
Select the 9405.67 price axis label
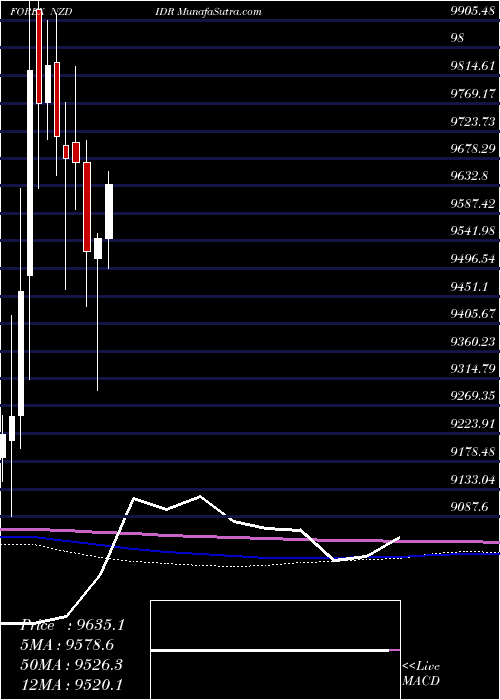click(473, 313)
